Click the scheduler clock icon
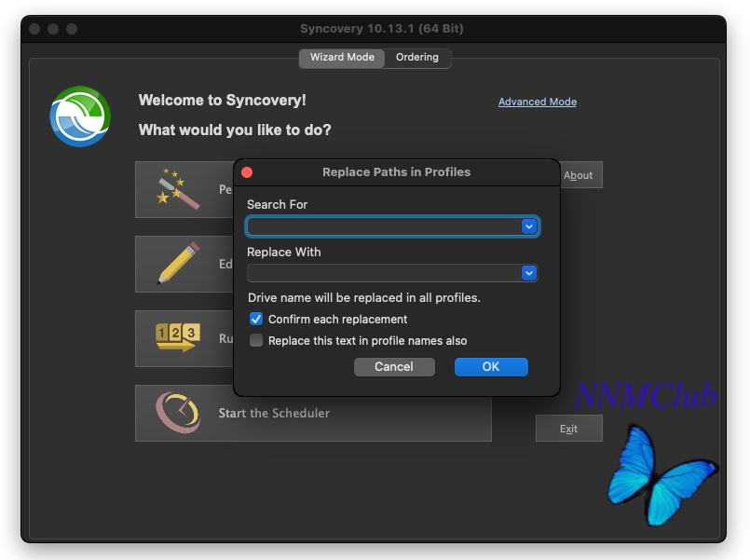 click(x=178, y=413)
